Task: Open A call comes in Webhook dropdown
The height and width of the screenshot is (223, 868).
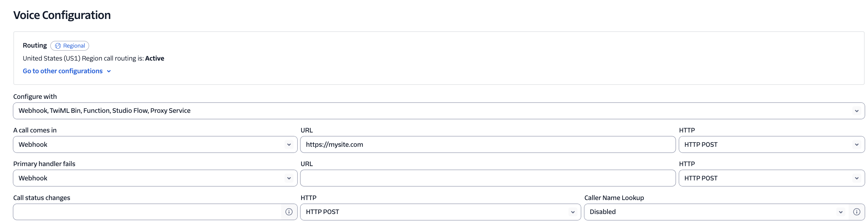Action: 152,145
